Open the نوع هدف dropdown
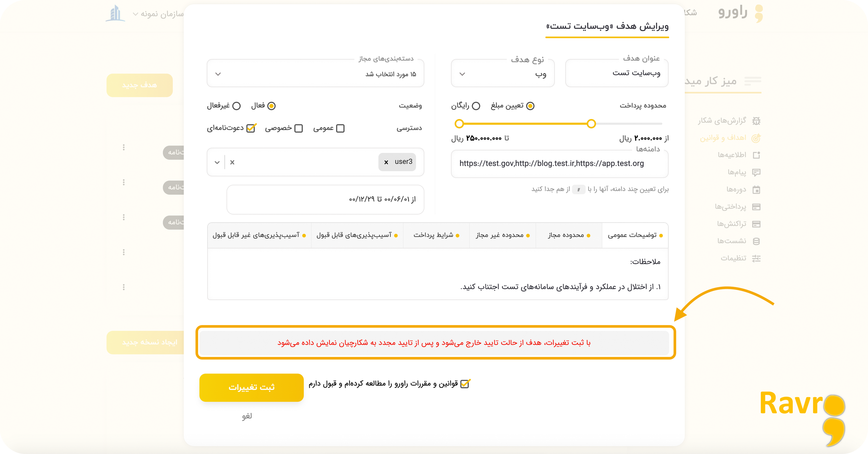Viewport: 868px width, 454px height. pyautogui.click(x=502, y=73)
